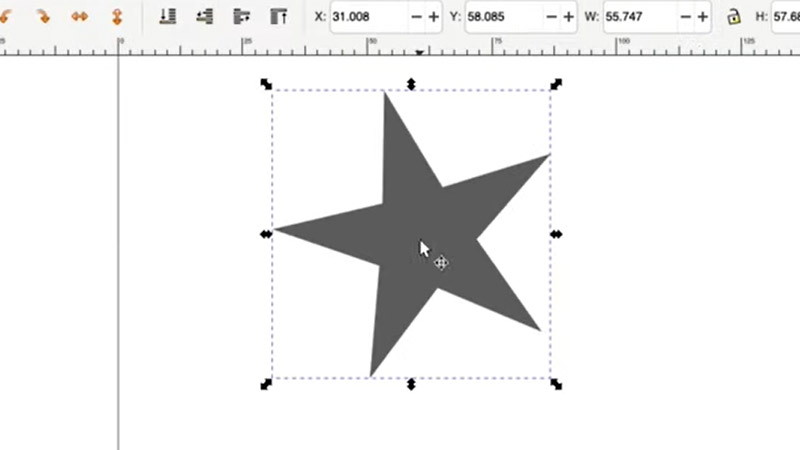Lower selection one step

pyautogui.click(x=205, y=16)
